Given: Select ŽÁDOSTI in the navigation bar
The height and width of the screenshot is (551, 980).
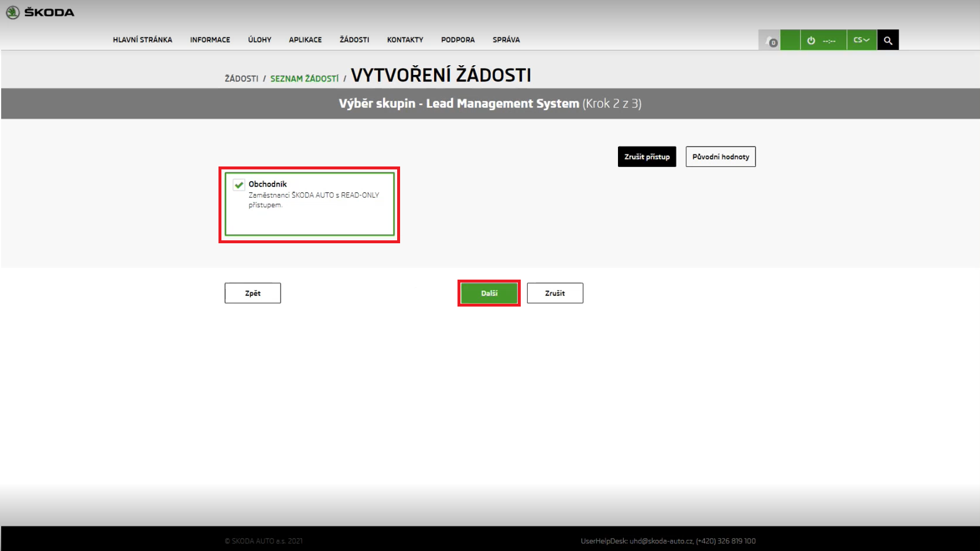Looking at the screenshot, I should pyautogui.click(x=354, y=40).
